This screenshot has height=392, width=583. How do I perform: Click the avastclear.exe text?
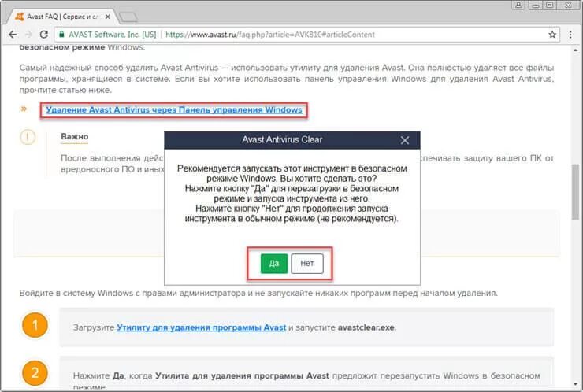(366, 327)
